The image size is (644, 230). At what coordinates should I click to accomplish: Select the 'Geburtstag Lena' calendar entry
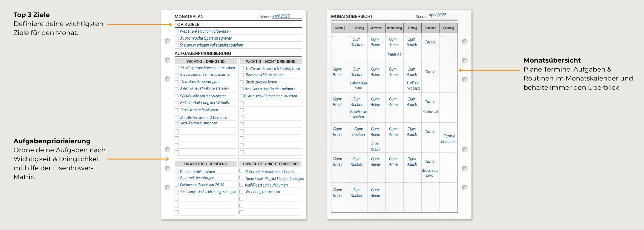[x=430, y=173]
